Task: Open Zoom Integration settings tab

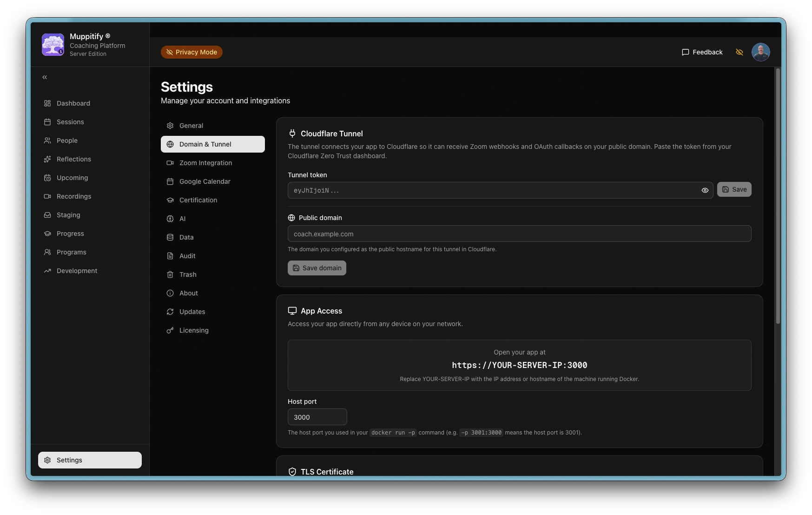Action: pyautogui.click(x=205, y=163)
